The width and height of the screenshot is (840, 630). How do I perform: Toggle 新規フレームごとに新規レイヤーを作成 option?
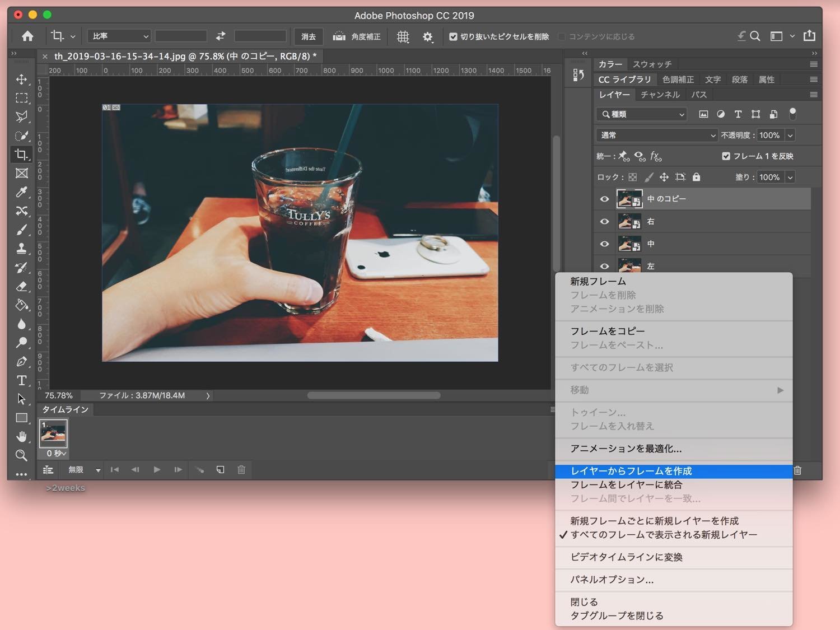654,521
